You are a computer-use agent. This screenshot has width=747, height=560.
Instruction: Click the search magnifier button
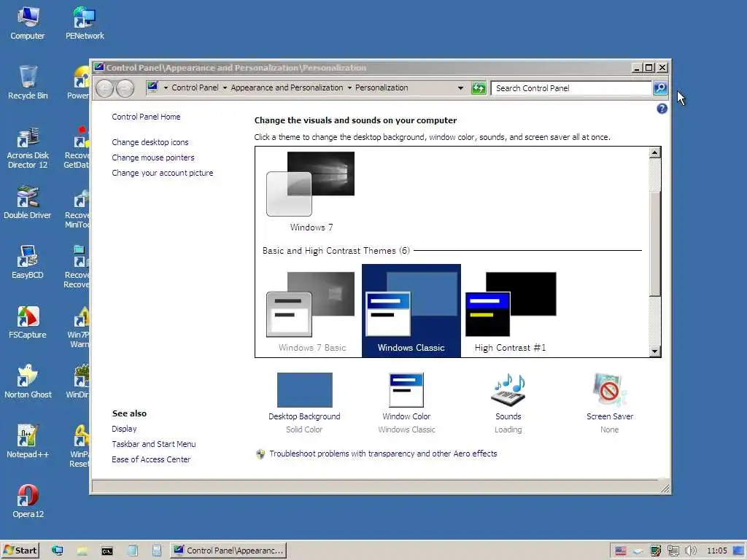(x=660, y=88)
